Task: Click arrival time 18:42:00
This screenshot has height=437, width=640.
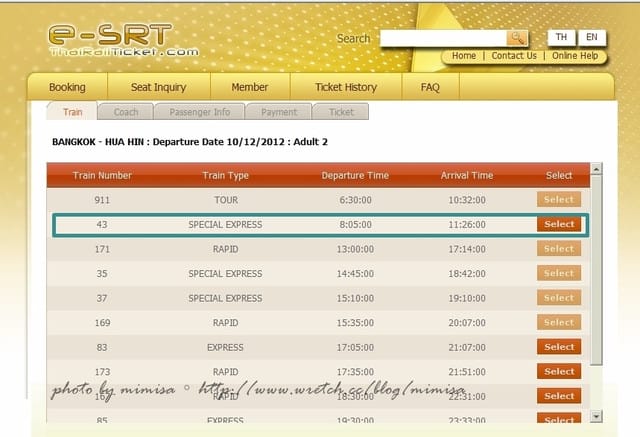Action: 467,273
